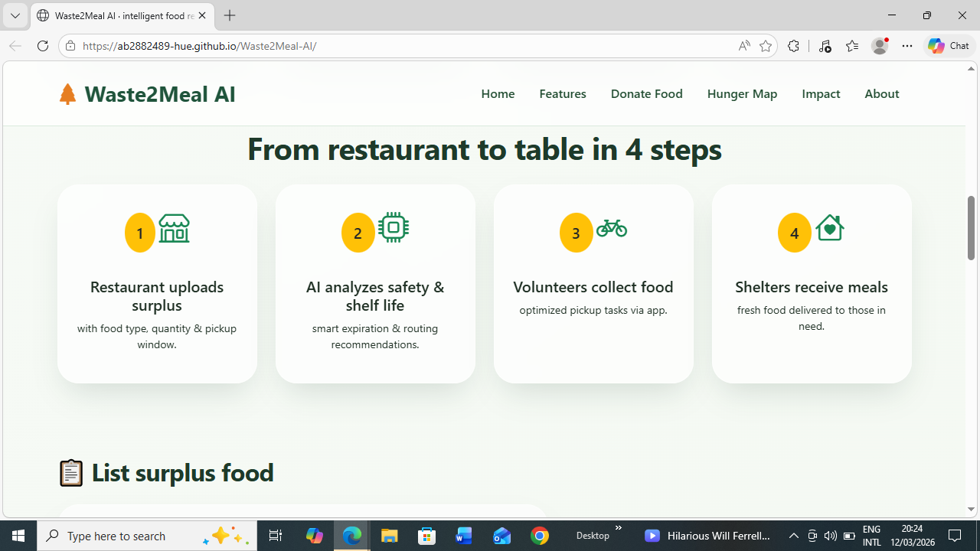Open the Donate Food nav link
980x551 pixels.
646,93
